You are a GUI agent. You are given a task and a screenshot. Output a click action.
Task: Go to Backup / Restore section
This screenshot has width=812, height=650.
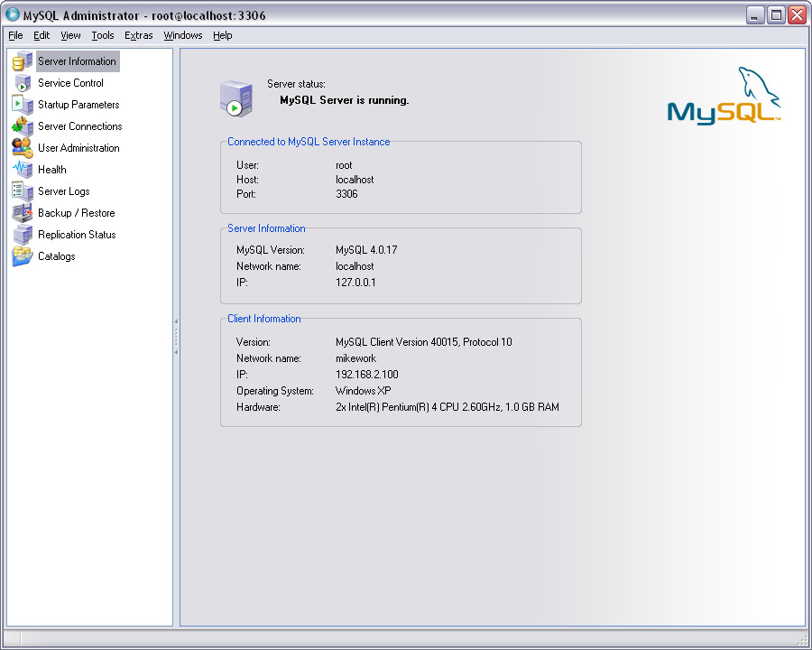(x=76, y=213)
